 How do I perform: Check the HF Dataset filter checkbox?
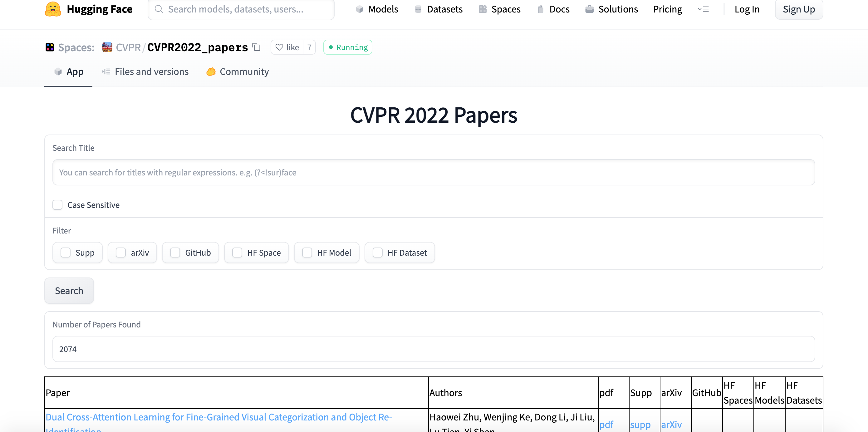(377, 253)
